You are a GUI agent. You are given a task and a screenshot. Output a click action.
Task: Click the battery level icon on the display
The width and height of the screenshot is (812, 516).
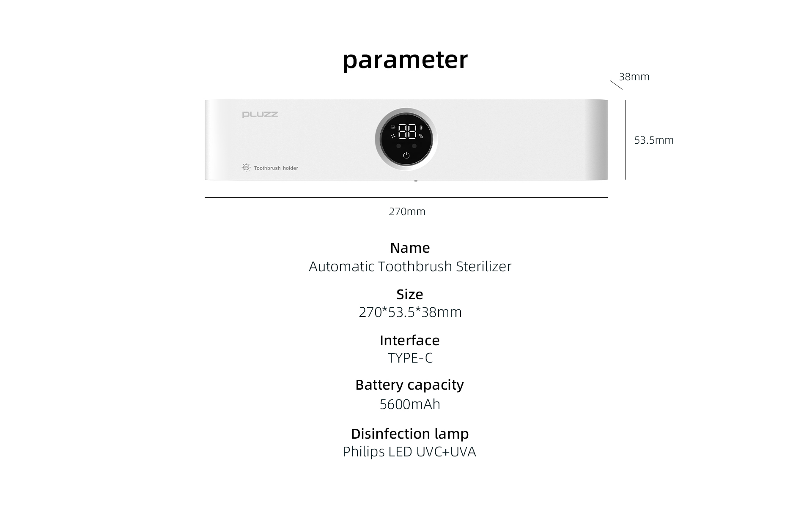(x=421, y=127)
